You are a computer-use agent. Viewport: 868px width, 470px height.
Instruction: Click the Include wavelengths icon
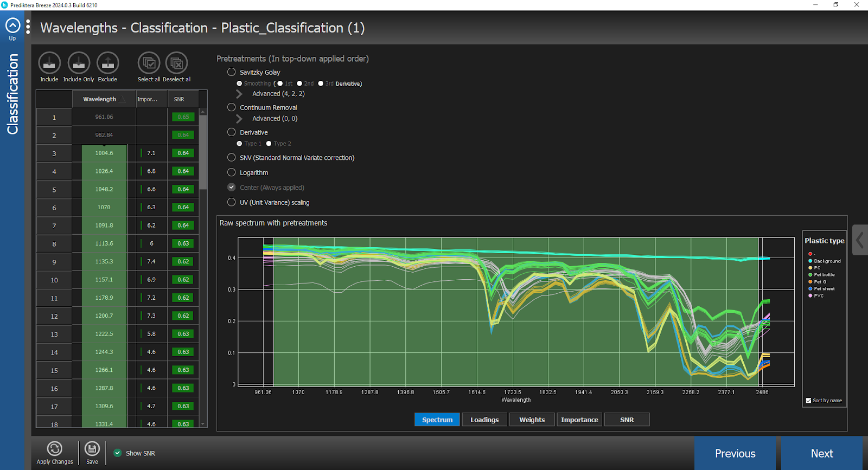49,63
